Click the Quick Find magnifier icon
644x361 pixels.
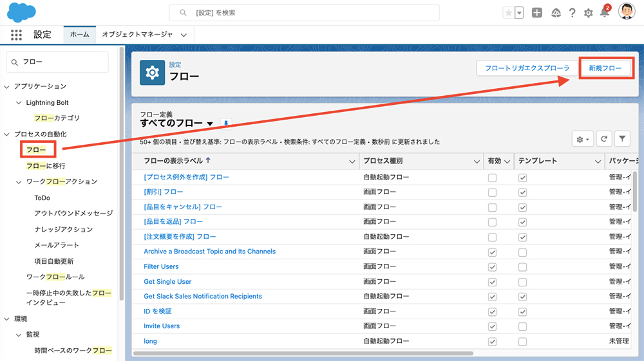15,62
